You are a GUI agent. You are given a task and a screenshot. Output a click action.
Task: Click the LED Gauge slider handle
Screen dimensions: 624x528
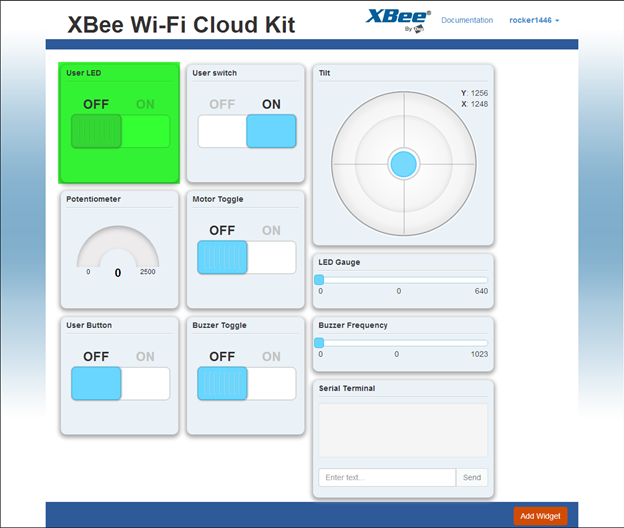[x=319, y=280]
